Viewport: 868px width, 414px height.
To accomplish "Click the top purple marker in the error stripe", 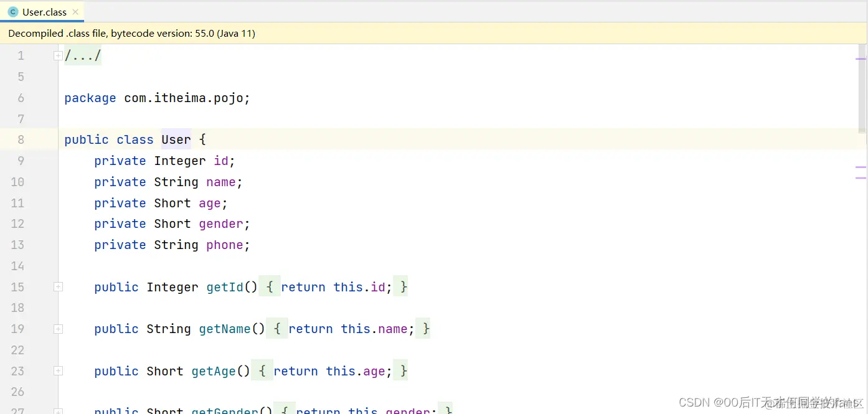I will coord(861,59).
